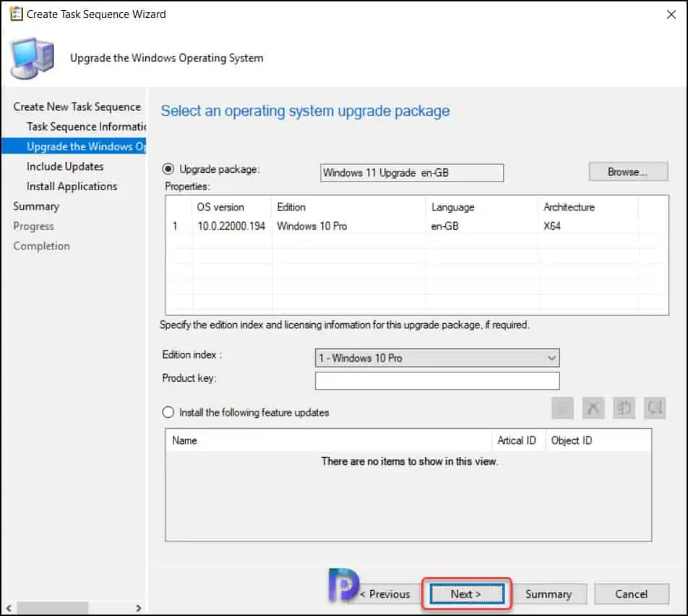
Task: Click Browse to choose upgrade package
Action: [628, 171]
